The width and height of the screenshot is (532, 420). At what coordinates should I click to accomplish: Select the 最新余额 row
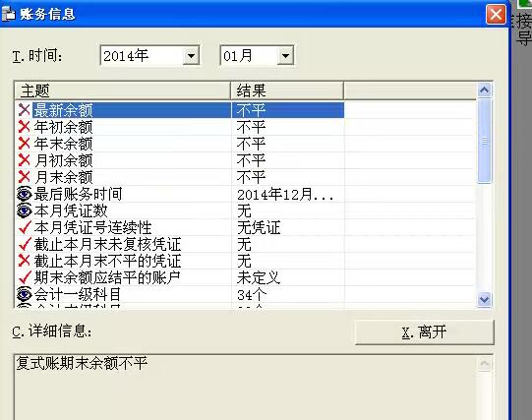pyautogui.click(x=245, y=110)
